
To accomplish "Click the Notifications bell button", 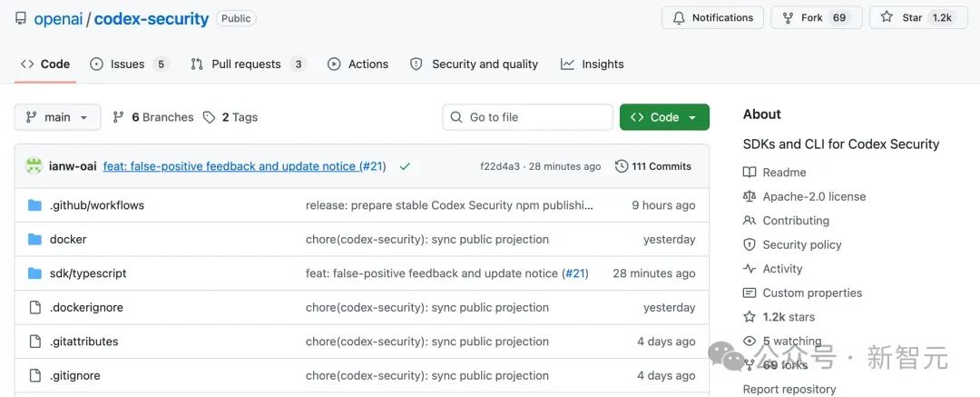I will 712,17.
